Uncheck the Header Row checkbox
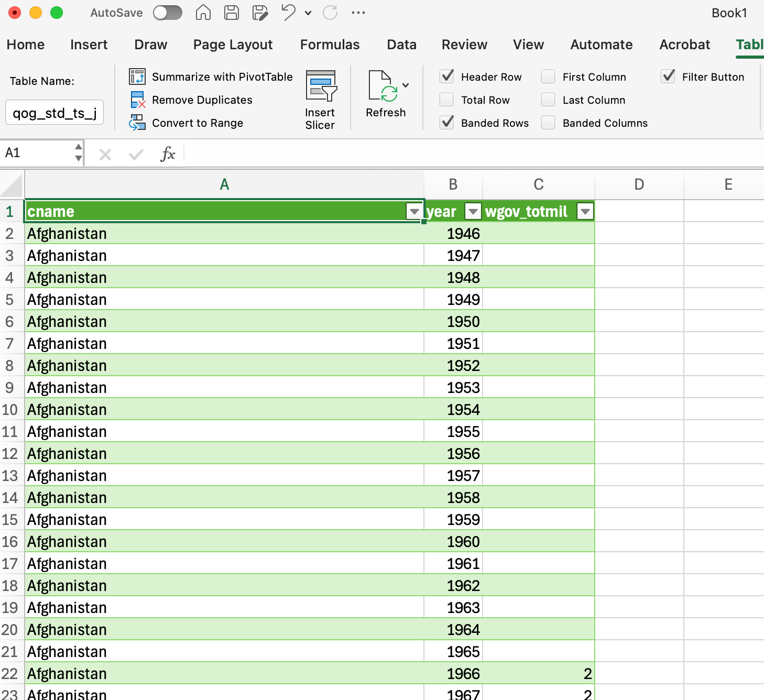This screenshot has height=700, width=764. (447, 76)
